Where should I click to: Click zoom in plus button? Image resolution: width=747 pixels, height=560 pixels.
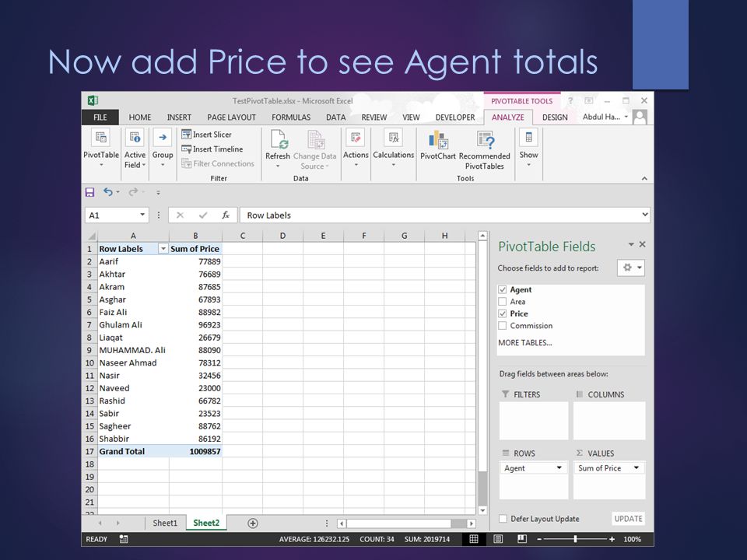(612, 539)
